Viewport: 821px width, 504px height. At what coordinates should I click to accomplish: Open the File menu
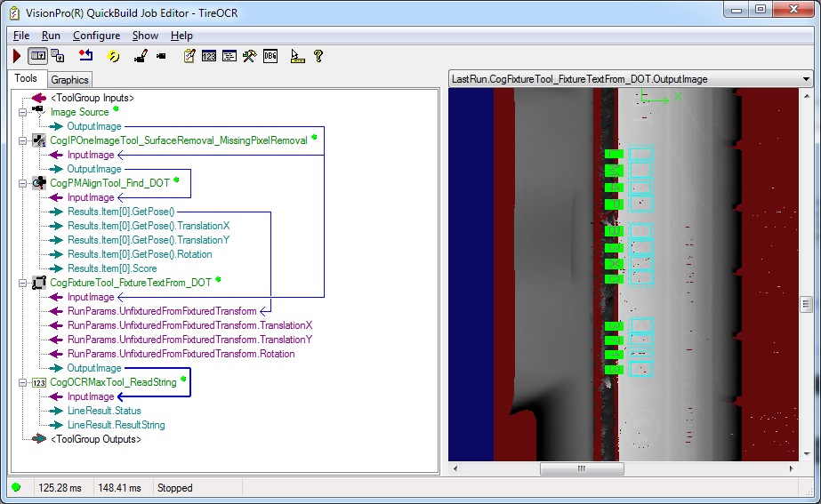click(x=21, y=36)
